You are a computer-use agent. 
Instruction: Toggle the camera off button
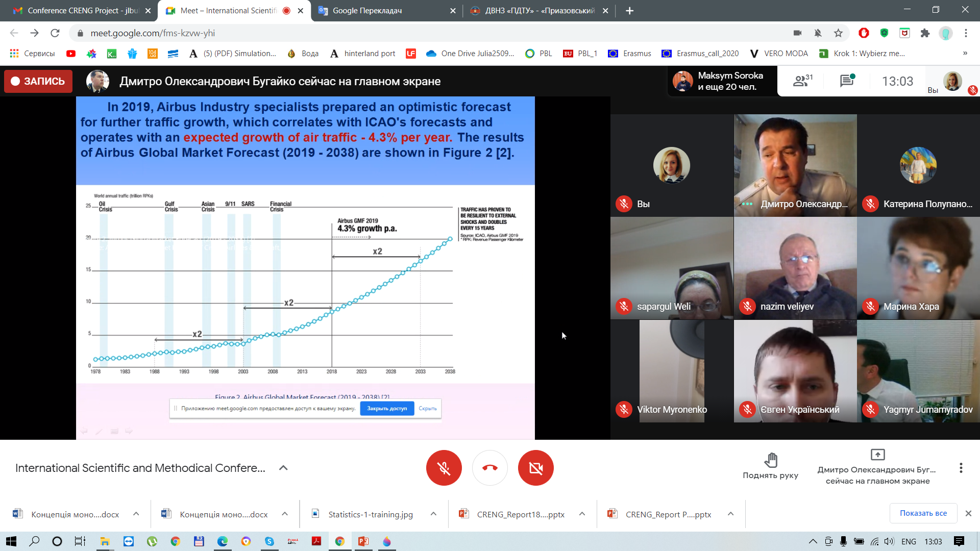tap(535, 468)
